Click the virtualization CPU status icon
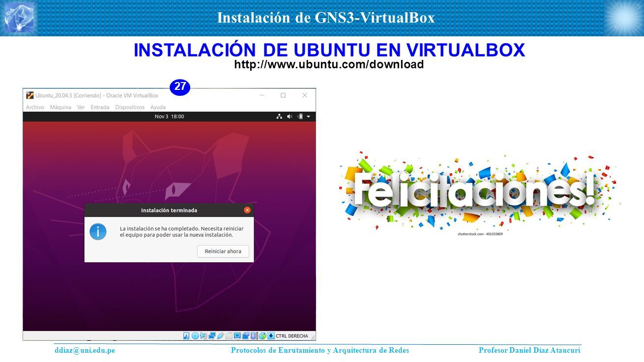Viewport: 644px width, 362px height. 253,336
